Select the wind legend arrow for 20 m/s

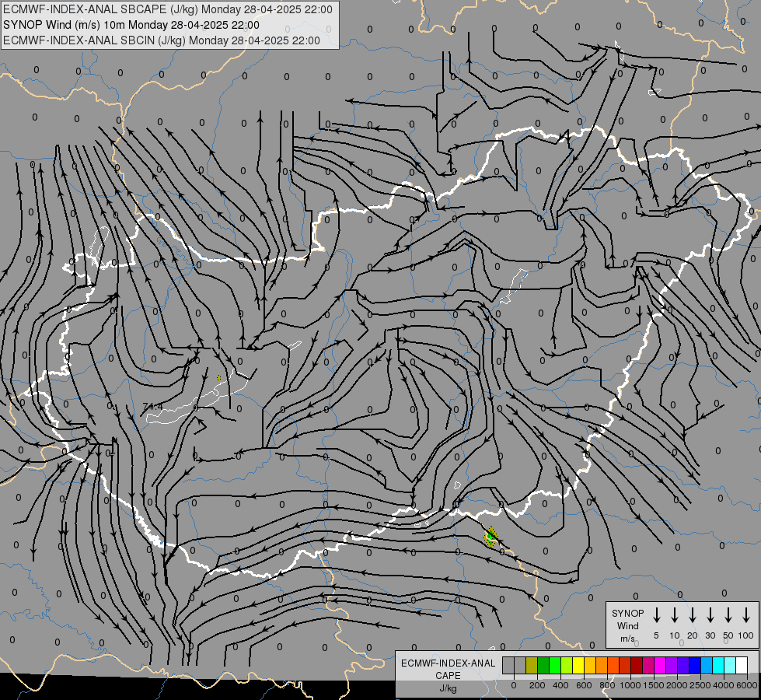(x=693, y=615)
